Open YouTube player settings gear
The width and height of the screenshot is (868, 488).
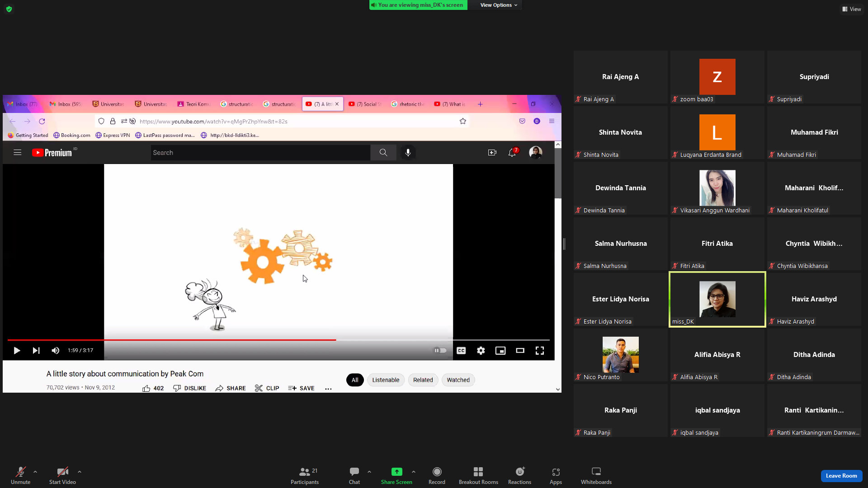(481, 351)
